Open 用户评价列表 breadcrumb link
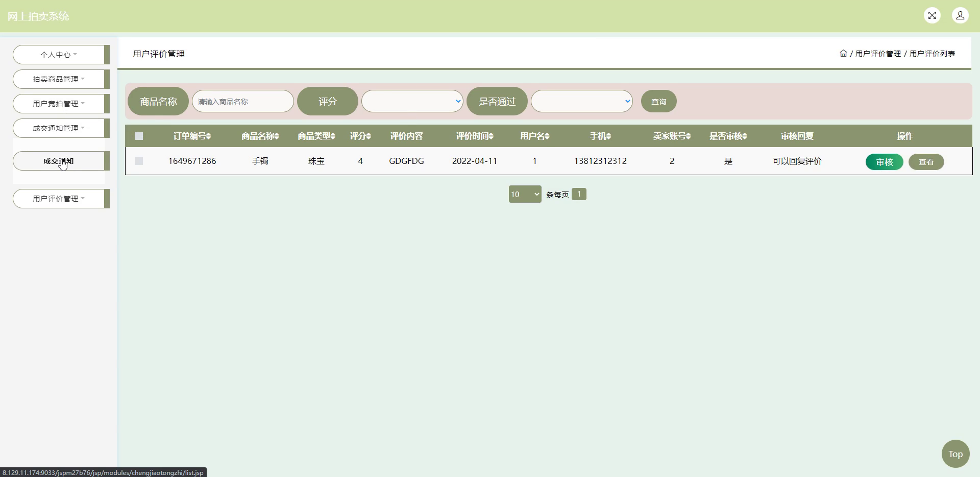Screen dimensions: 980x477 (x=932, y=53)
